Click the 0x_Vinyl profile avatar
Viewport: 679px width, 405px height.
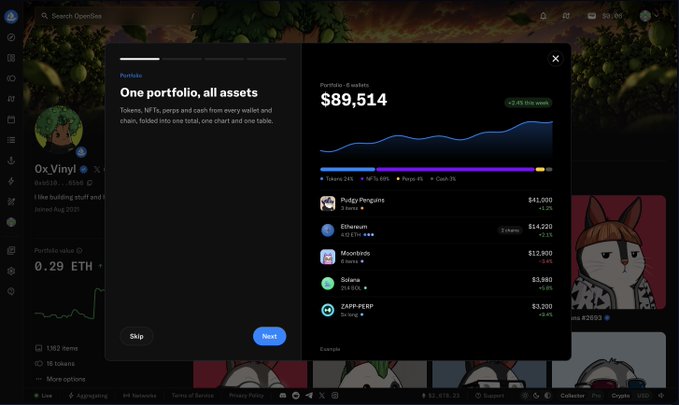pyautogui.click(x=59, y=129)
